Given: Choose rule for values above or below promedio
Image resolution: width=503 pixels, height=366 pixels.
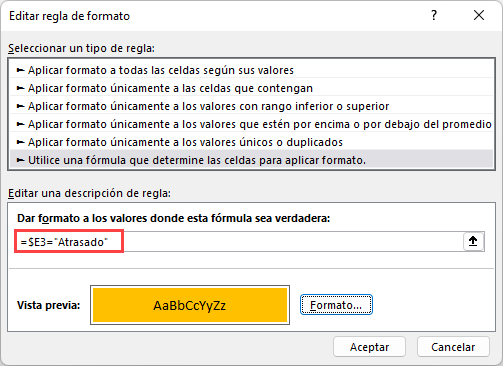Looking at the screenshot, I should (x=251, y=124).
